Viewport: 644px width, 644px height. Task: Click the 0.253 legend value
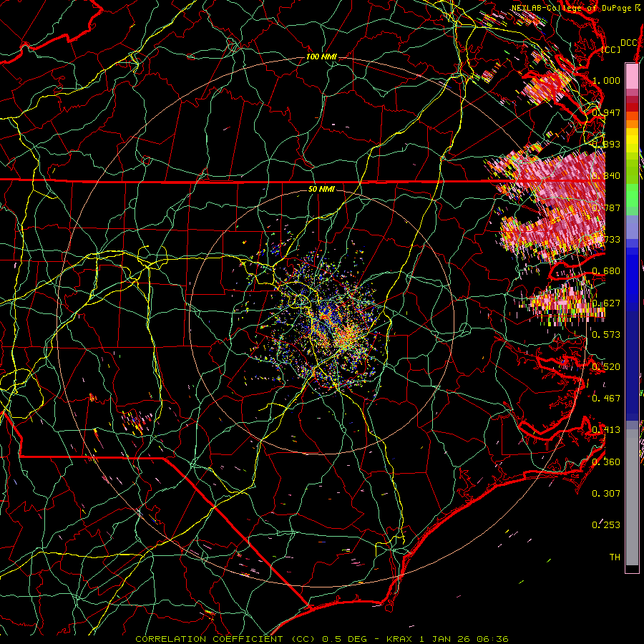tap(606, 525)
